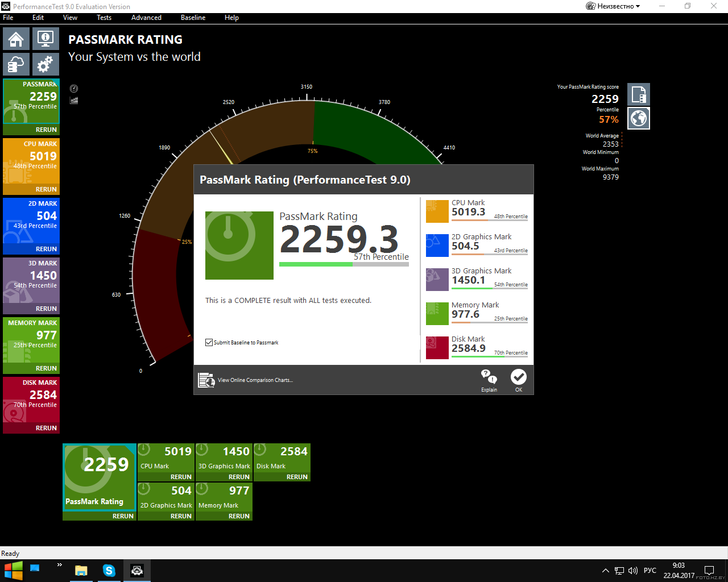This screenshot has width=728, height=582.
Task: Toggle Submit Baseline to Passmark checkbox
Action: pos(209,342)
